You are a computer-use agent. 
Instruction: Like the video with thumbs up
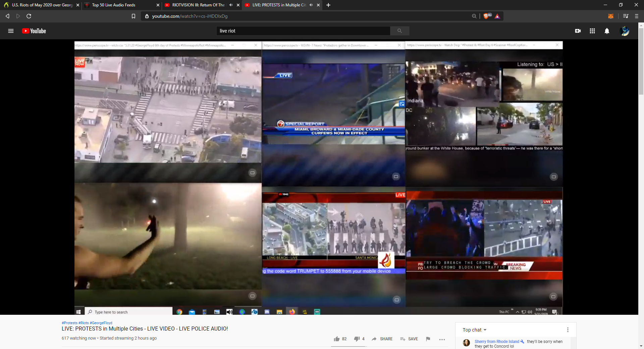(x=337, y=339)
